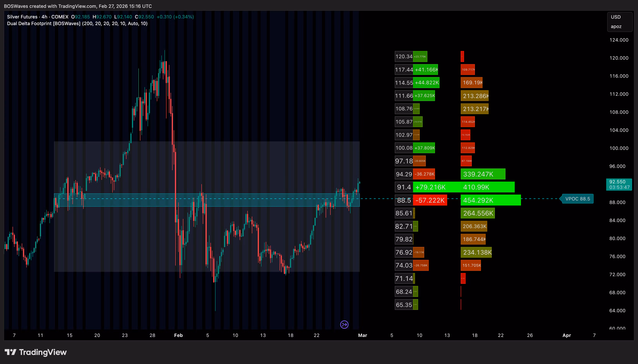Click the Silver Futures symbol title

(x=22, y=17)
